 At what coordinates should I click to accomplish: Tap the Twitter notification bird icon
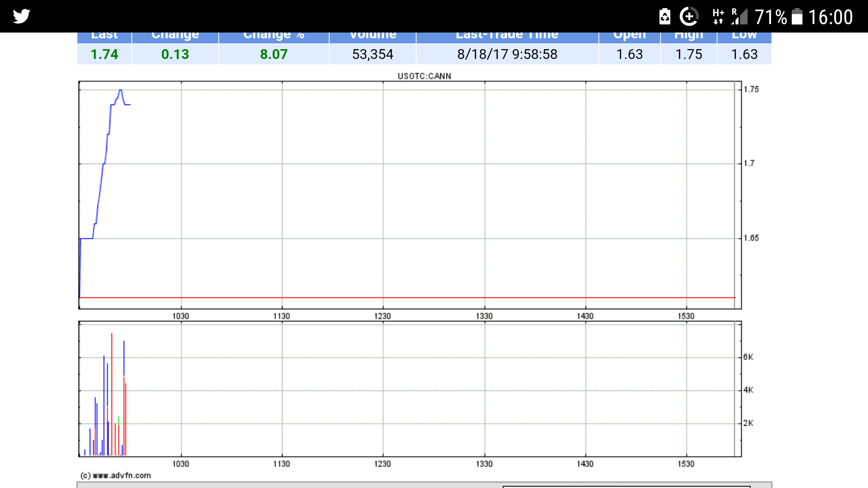point(21,16)
